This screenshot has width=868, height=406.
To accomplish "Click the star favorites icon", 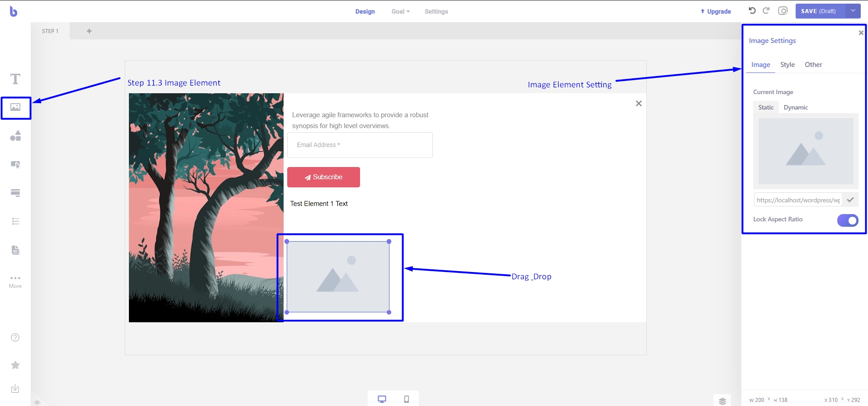I will tap(15, 365).
